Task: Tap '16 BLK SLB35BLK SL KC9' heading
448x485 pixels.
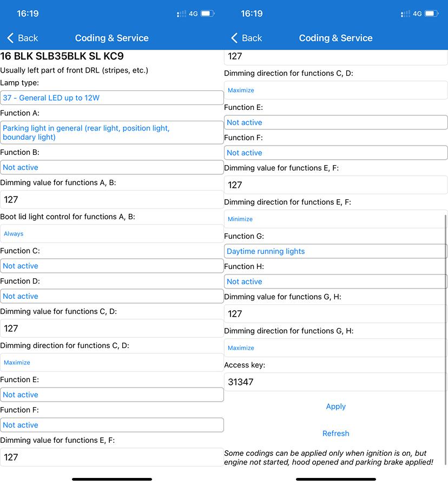Action: point(62,56)
